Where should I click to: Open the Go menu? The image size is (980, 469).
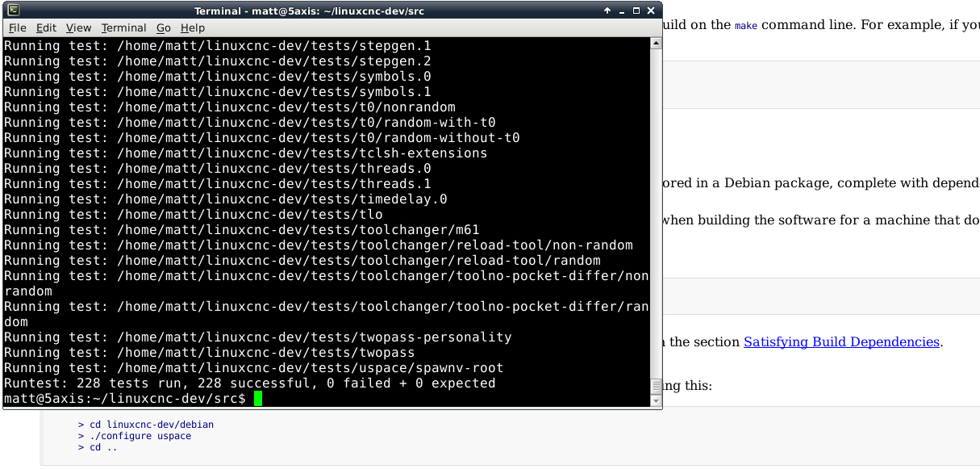click(164, 27)
